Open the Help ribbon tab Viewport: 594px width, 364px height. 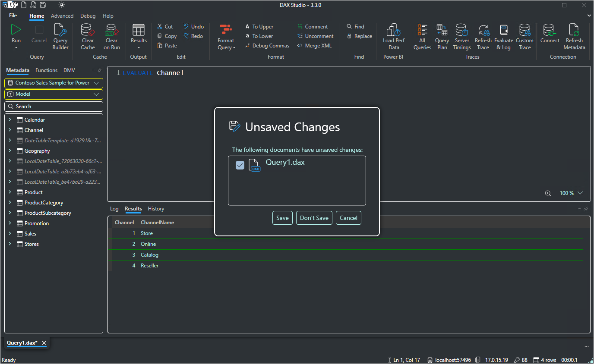(108, 16)
